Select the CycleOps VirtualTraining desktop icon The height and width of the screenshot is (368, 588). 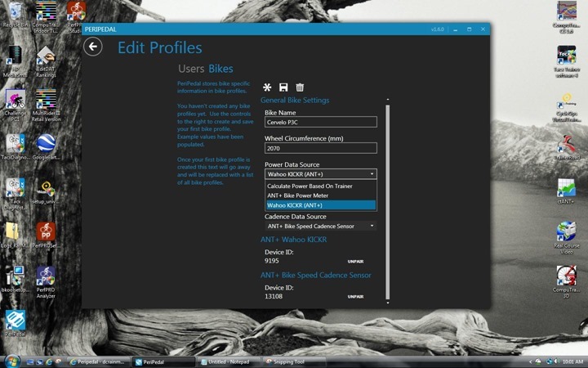[x=566, y=107]
